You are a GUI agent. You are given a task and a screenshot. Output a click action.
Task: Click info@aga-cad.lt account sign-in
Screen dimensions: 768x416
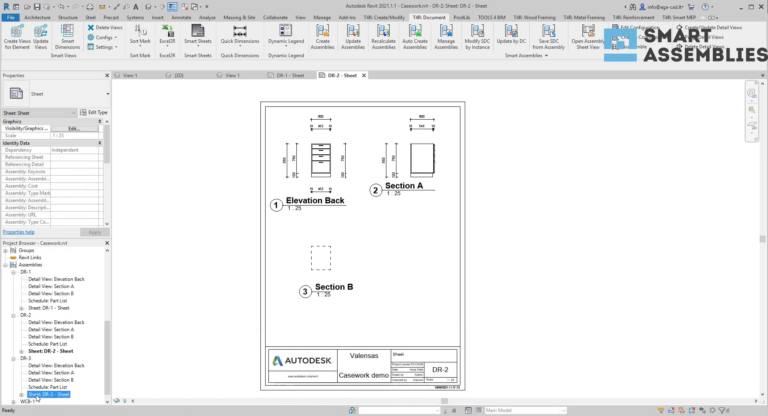pos(662,7)
